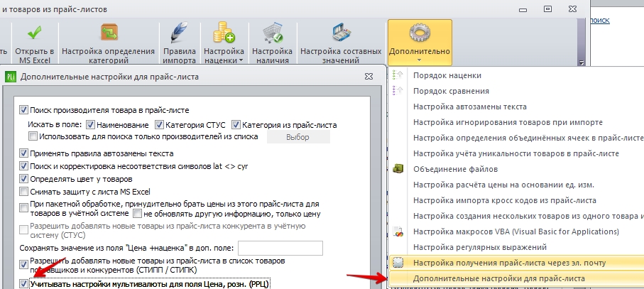
Task: Toggle Учитывать настройки мультивалюты checkbox
Action: point(23,283)
